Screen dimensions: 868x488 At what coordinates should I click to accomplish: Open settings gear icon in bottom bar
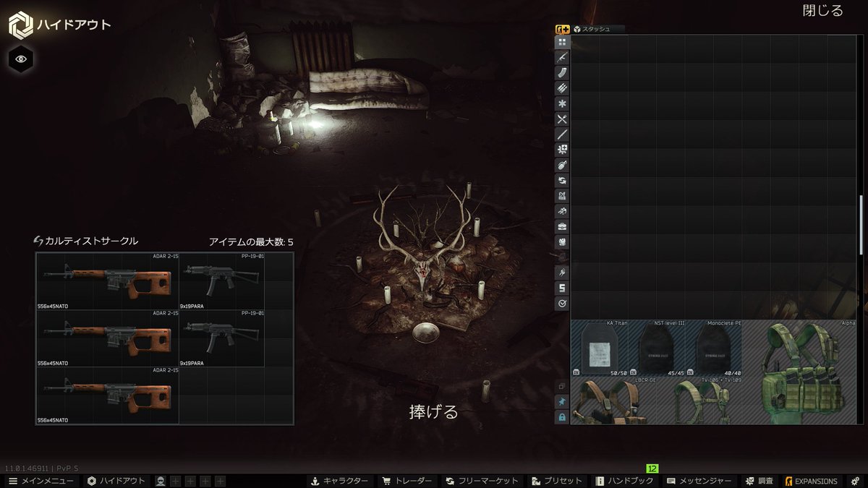[854, 481]
